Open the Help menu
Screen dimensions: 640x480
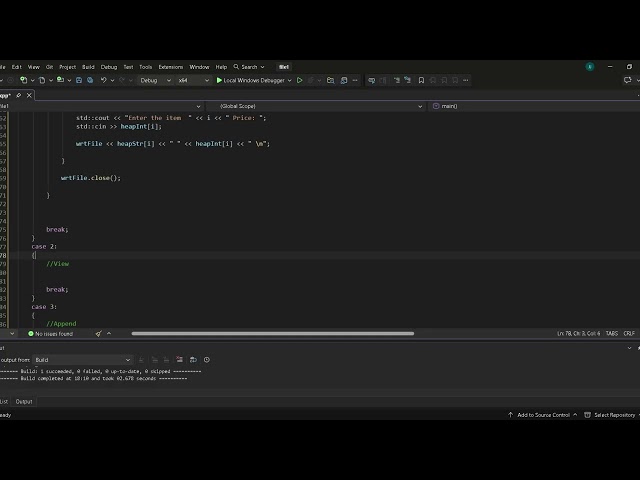tap(221, 67)
